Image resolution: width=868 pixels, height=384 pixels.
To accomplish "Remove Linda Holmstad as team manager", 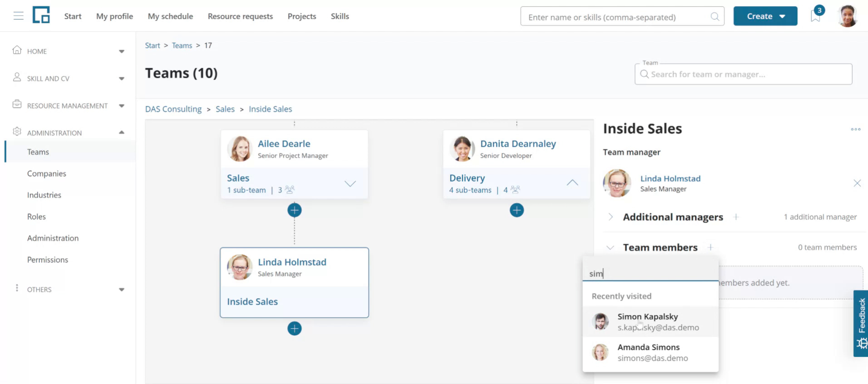I will 857,183.
